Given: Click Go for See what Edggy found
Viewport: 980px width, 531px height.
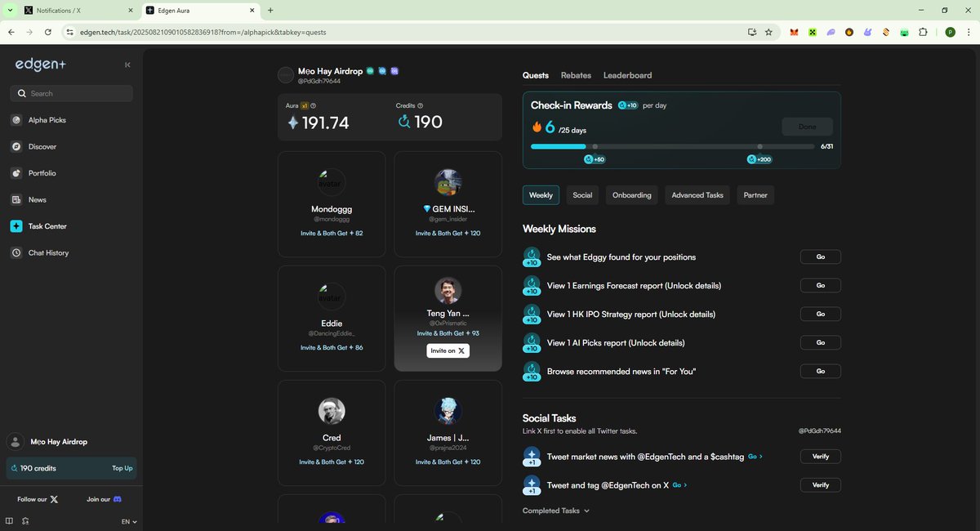Looking at the screenshot, I should (820, 257).
